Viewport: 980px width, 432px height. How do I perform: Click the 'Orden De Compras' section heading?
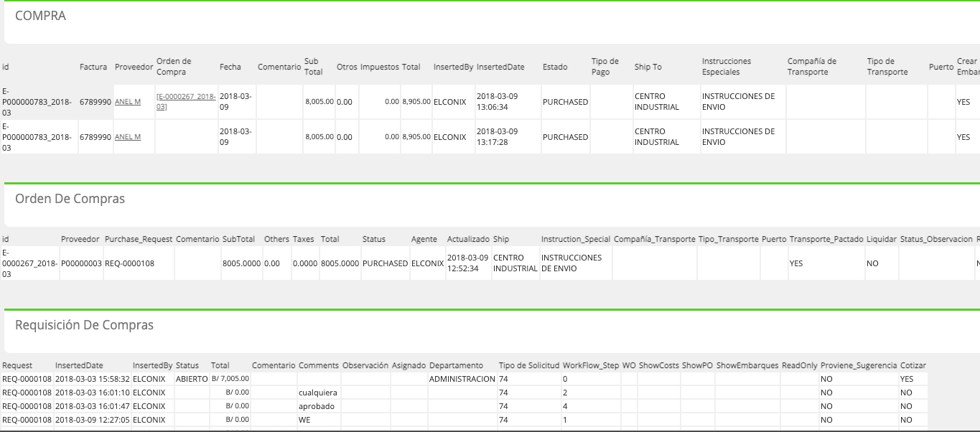tap(70, 199)
